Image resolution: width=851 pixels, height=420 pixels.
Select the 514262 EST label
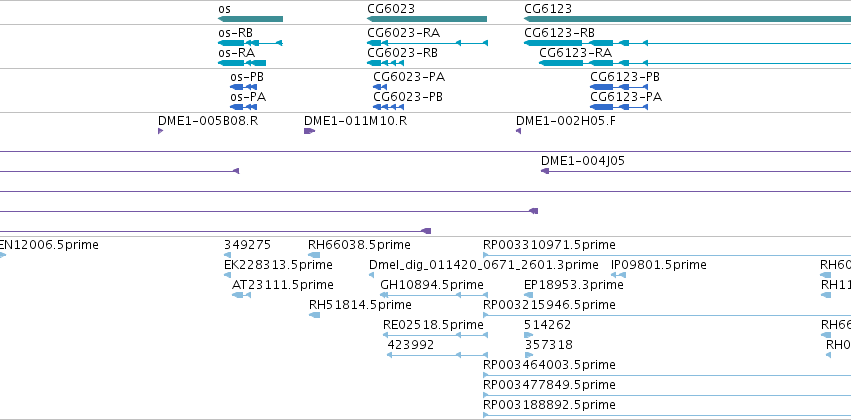click(x=548, y=324)
